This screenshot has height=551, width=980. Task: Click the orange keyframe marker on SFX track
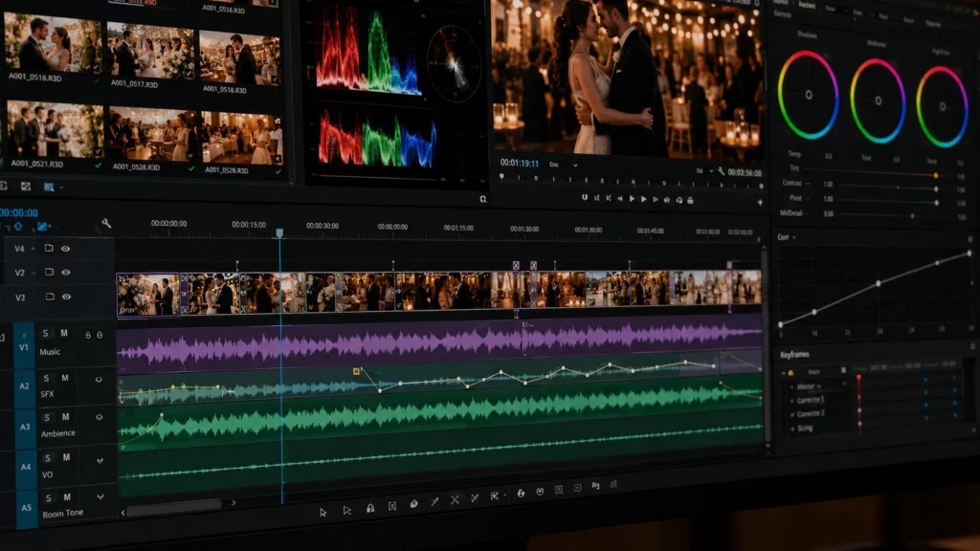(356, 371)
